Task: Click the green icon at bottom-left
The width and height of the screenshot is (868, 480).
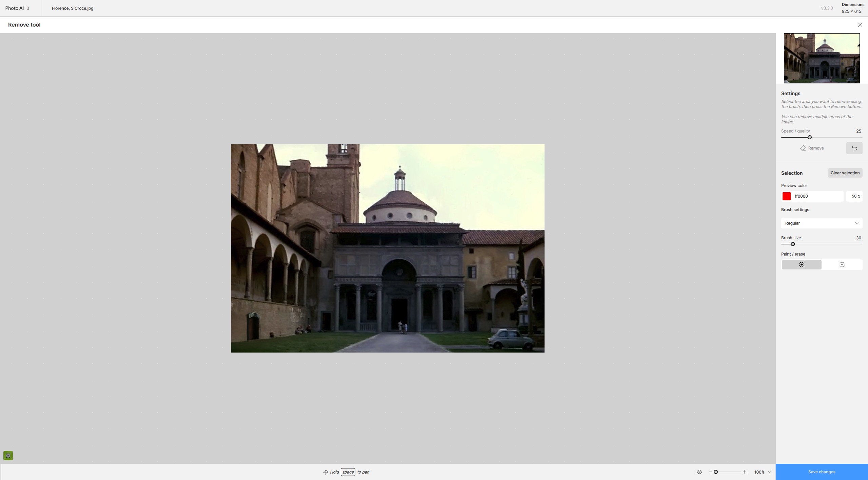Action: pyautogui.click(x=8, y=456)
